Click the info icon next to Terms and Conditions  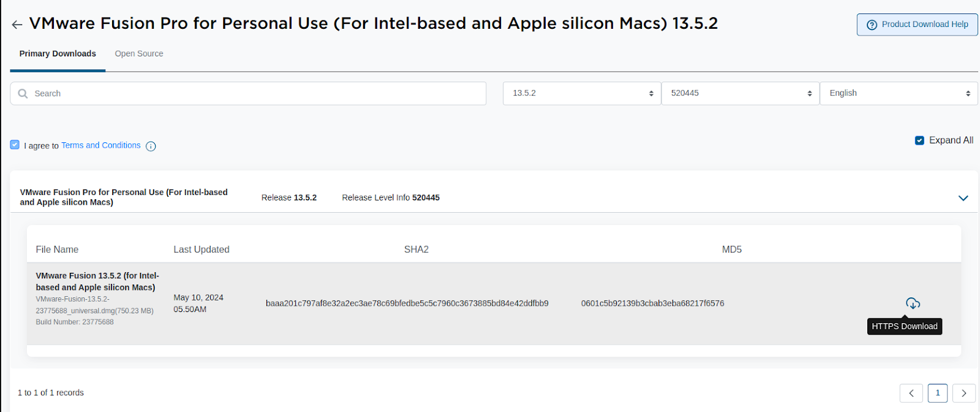[151, 146]
